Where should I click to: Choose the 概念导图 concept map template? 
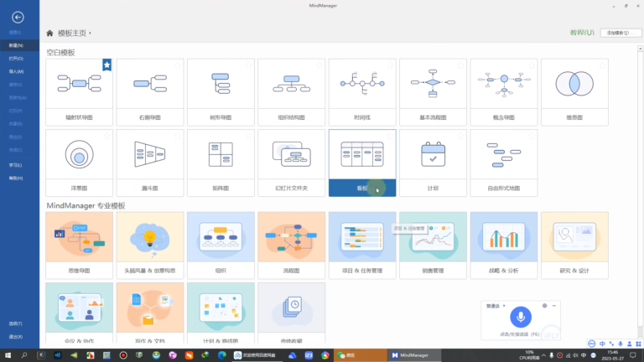pyautogui.click(x=503, y=92)
